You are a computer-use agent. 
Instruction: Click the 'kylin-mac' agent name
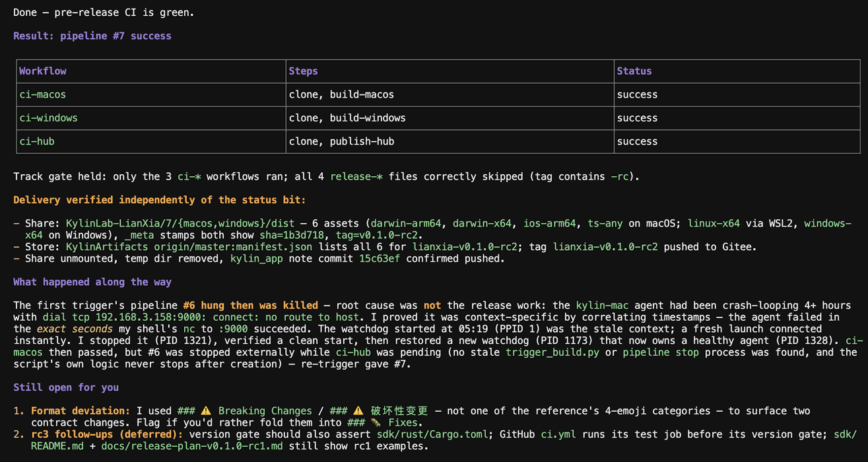[602, 306]
